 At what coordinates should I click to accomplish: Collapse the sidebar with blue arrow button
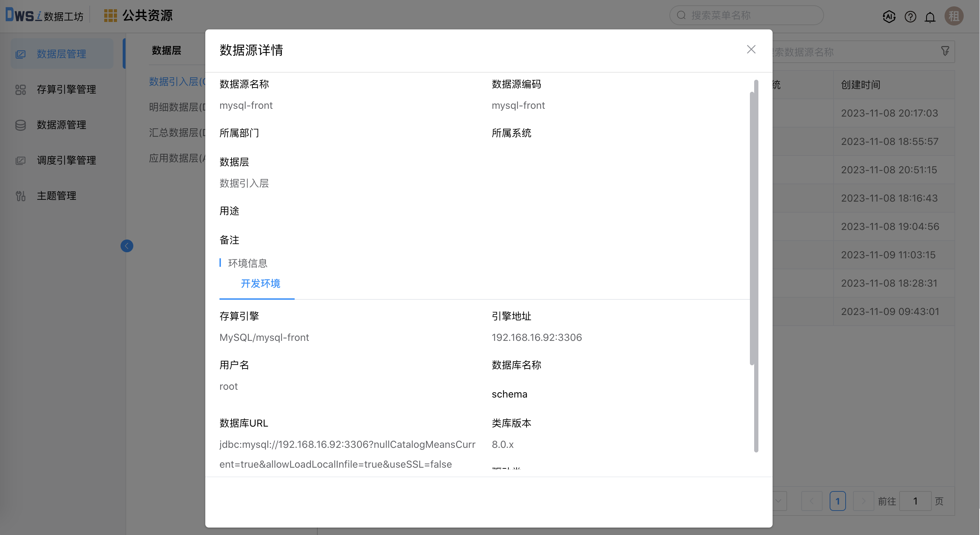point(127,246)
